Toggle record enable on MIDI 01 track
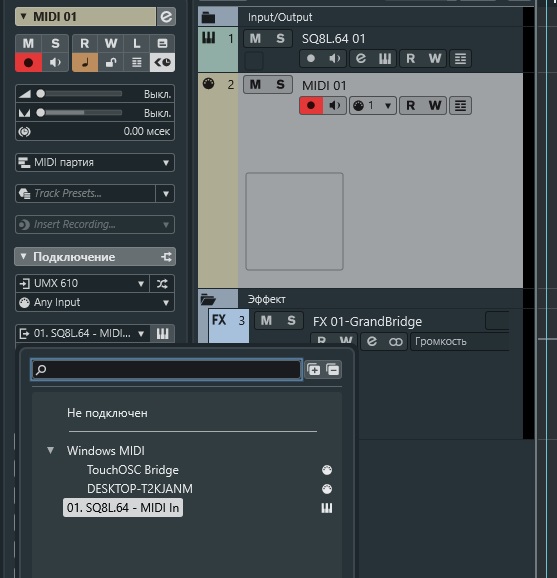The width and height of the screenshot is (557, 578). 311,105
